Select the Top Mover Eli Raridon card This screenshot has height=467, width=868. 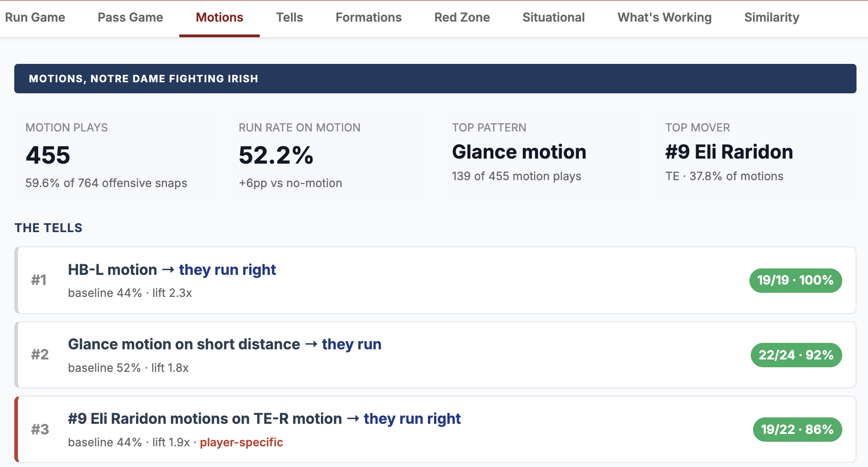pyautogui.click(x=755, y=156)
